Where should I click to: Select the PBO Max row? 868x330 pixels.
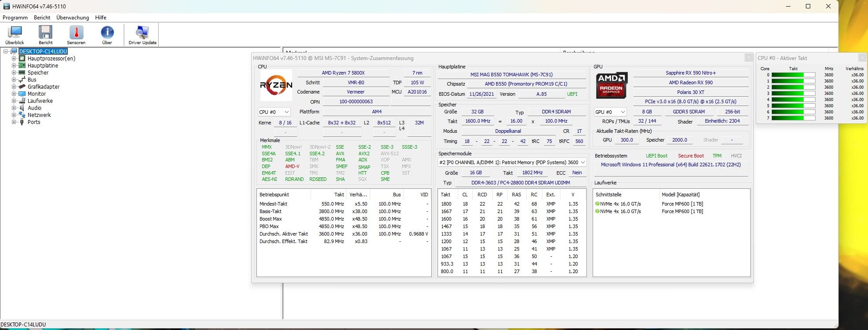click(x=344, y=226)
